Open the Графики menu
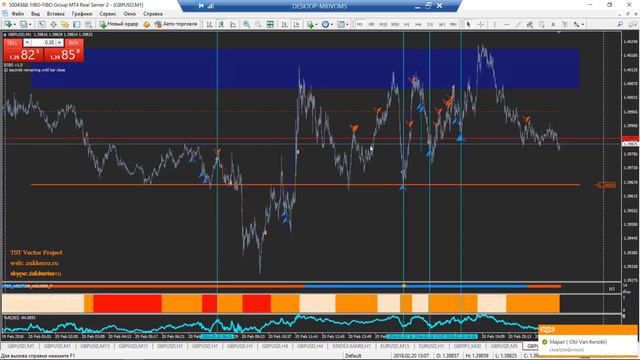Screen dimensions: 640x360 coord(82,14)
